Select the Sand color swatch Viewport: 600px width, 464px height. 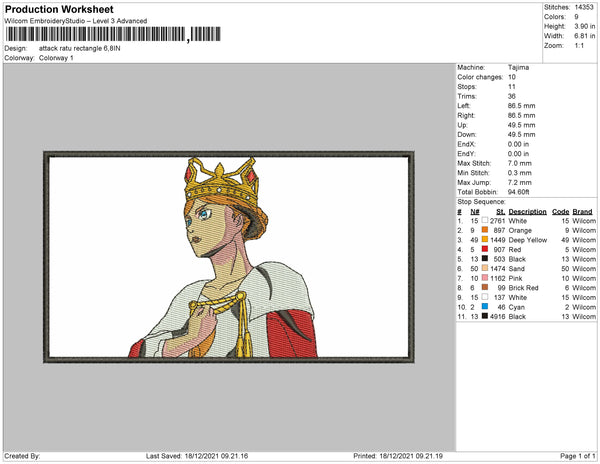click(485, 268)
